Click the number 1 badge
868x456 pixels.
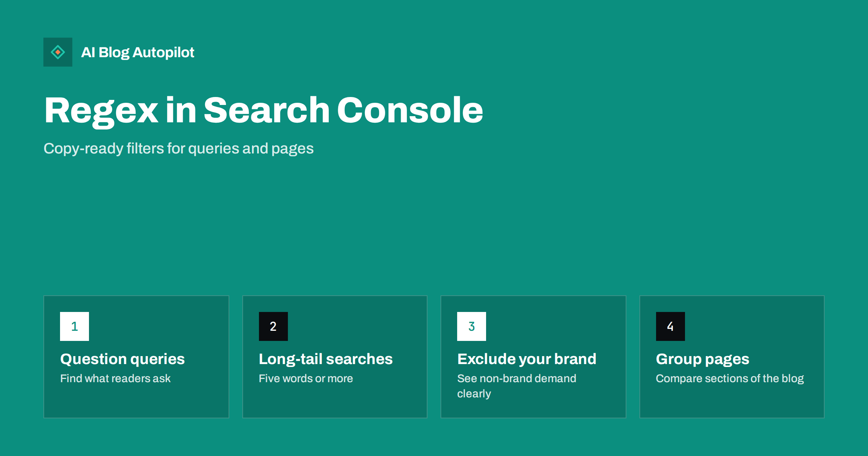[x=75, y=326]
